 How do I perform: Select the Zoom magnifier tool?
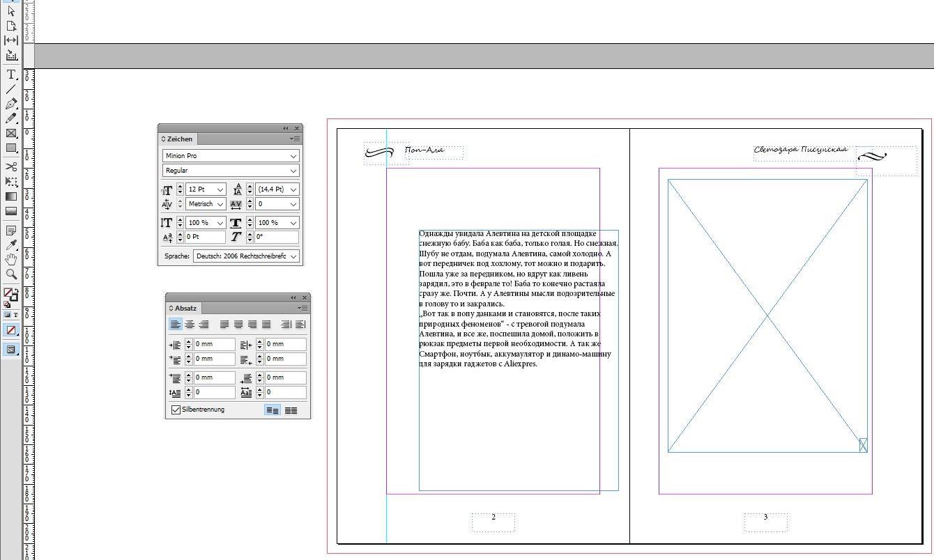pyautogui.click(x=10, y=274)
